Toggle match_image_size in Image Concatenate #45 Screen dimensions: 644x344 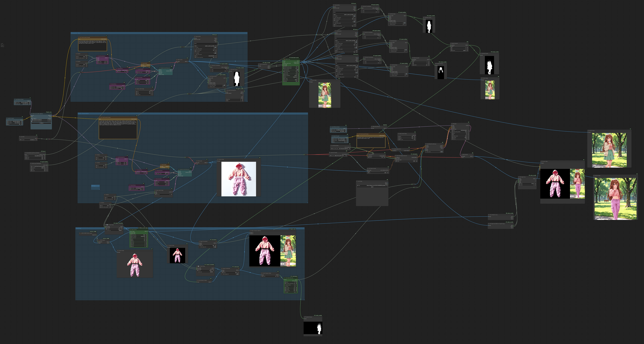point(208,247)
